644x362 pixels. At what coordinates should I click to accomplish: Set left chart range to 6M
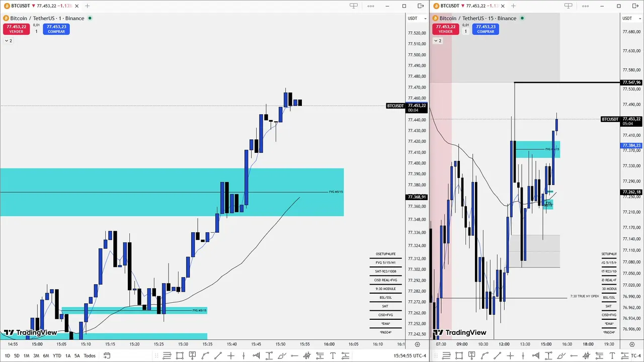[x=46, y=355]
